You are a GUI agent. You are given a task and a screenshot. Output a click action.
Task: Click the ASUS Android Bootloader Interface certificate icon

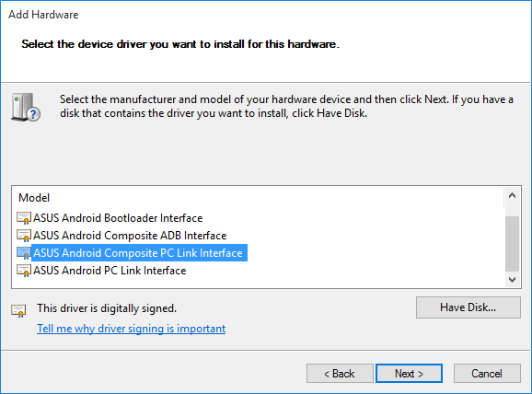(x=24, y=218)
